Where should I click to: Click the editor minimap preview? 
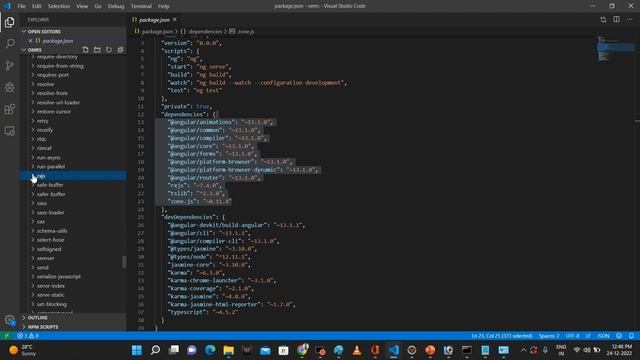(616, 49)
